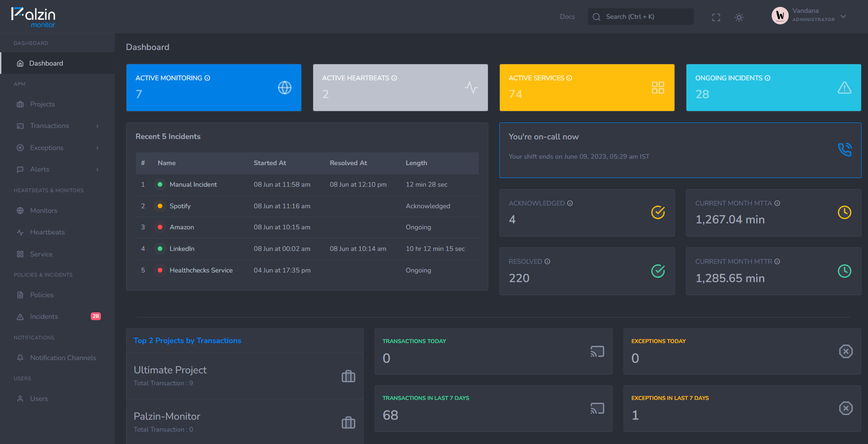868x444 pixels.
Task: Open Top 2 Projects by Transactions heading
Action: pyautogui.click(x=187, y=340)
